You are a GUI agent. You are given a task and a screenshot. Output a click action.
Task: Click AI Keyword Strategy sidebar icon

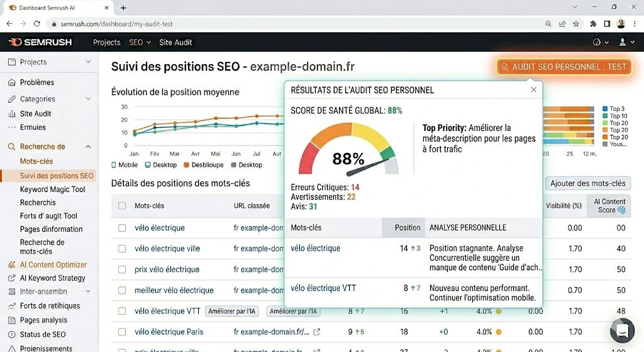tap(12, 278)
